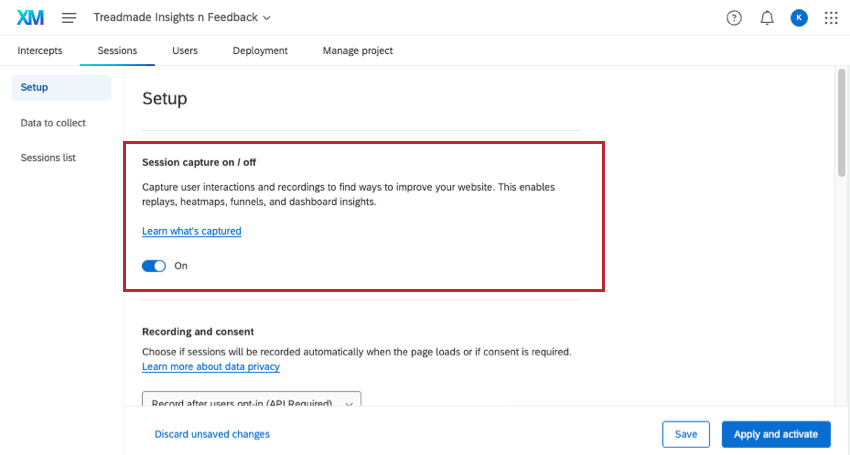Click the Save button
The height and width of the screenshot is (455, 850).
(686, 434)
